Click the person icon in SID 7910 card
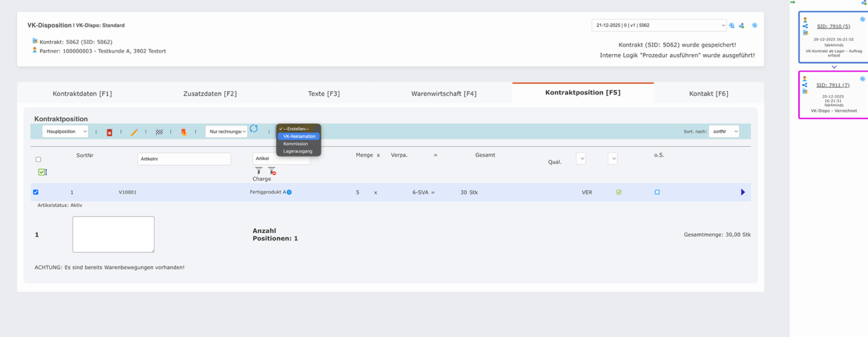Screen dimensions: 868x337 pyautogui.click(x=805, y=20)
